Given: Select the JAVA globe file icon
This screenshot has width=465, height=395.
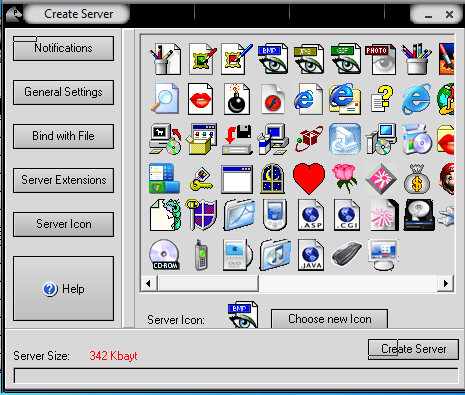Looking at the screenshot, I should 311,255.
